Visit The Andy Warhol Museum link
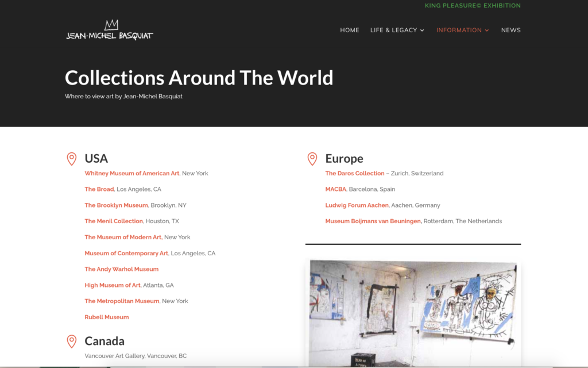This screenshot has height=368, width=588. (x=121, y=269)
